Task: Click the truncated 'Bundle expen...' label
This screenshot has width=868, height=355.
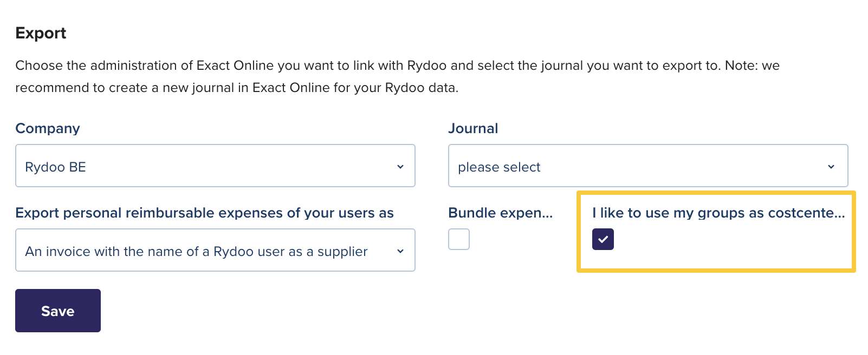Action: pyautogui.click(x=500, y=213)
